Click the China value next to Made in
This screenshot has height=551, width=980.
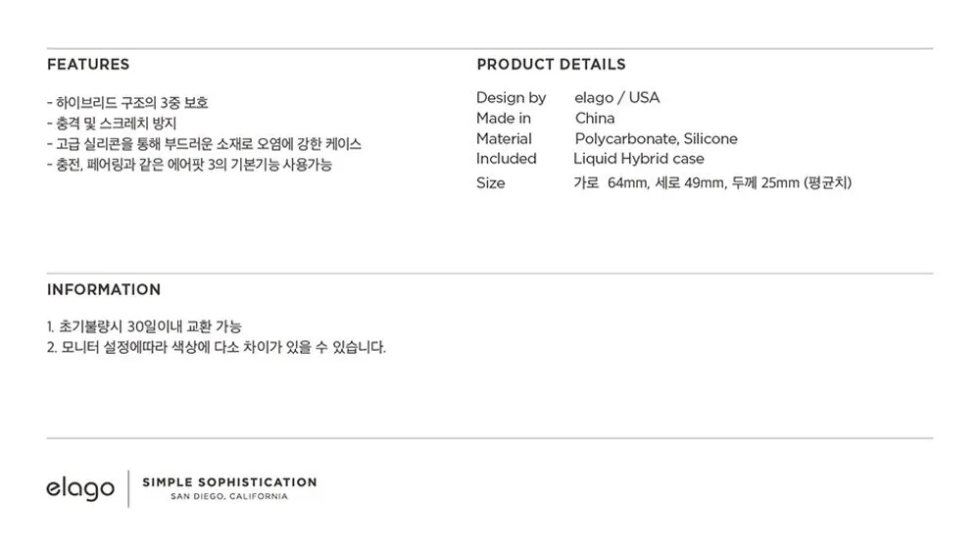click(x=595, y=119)
